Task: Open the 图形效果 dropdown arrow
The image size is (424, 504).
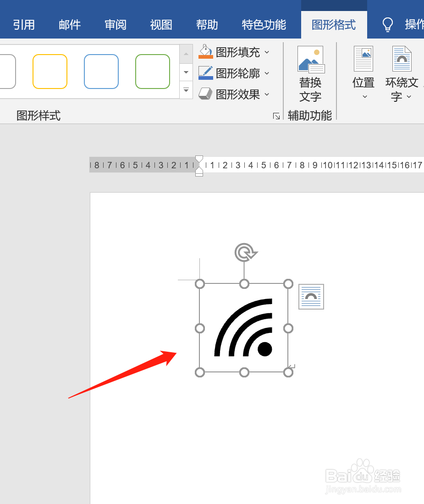Action: pyautogui.click(x=267, y=94)
